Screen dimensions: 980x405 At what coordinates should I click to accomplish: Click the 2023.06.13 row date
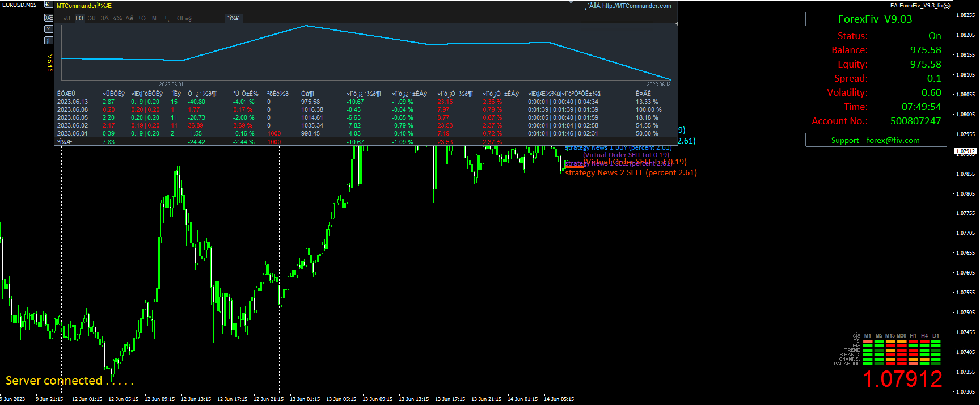pos(73,102)
